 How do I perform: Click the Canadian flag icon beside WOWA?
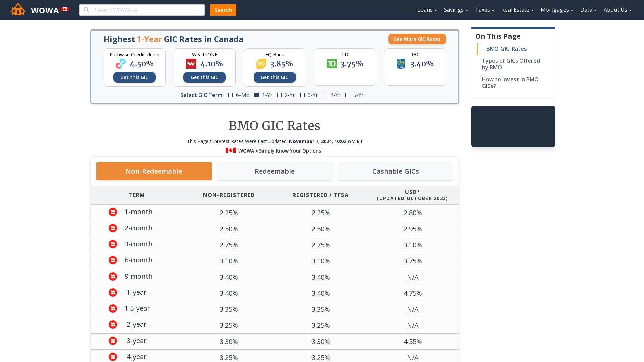click(65, 9)
